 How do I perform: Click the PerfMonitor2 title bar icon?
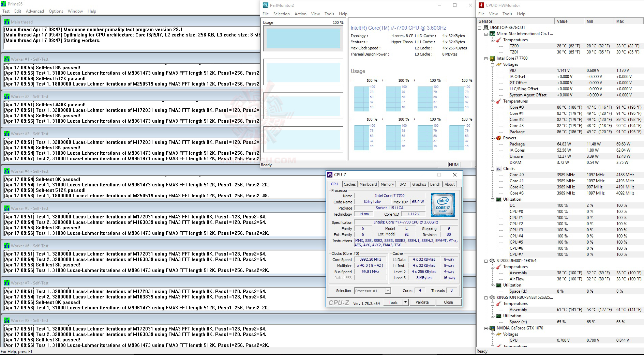coord(265,5)
